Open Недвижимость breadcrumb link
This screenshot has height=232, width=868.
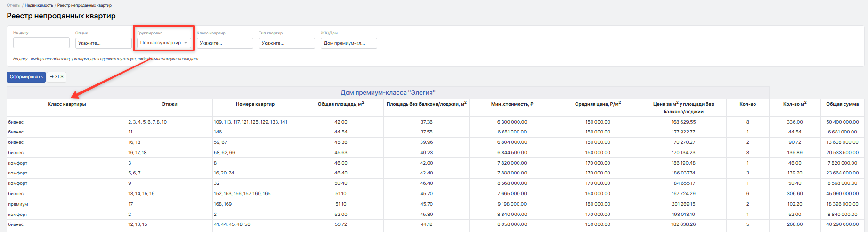coord(39,5)
